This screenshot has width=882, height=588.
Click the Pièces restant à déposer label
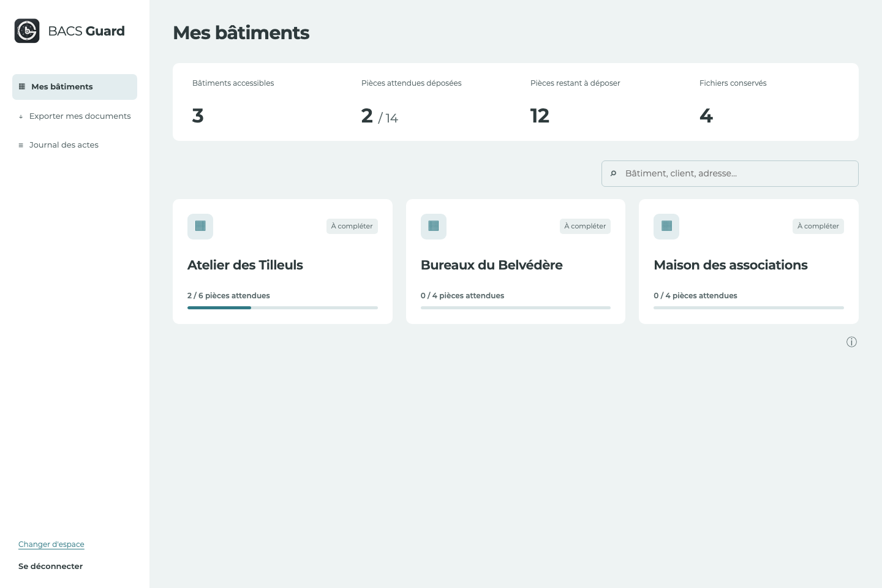(575, 83)
